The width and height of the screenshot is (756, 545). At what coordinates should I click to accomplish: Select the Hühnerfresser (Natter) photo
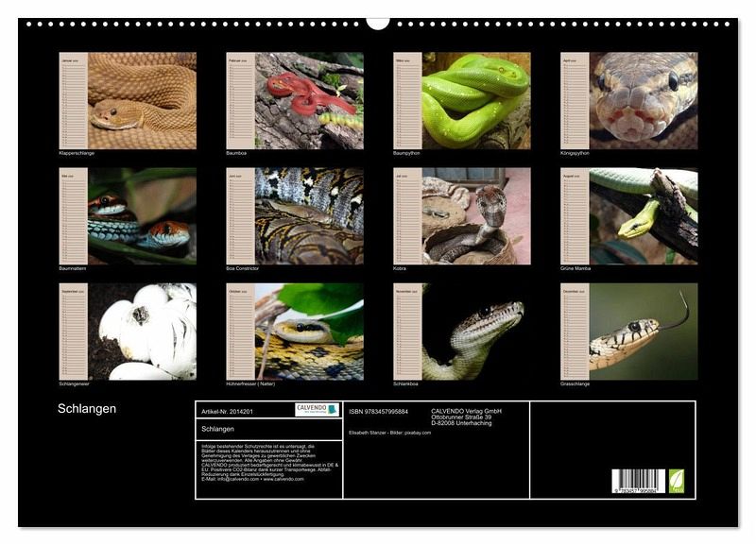coord(295,332)
